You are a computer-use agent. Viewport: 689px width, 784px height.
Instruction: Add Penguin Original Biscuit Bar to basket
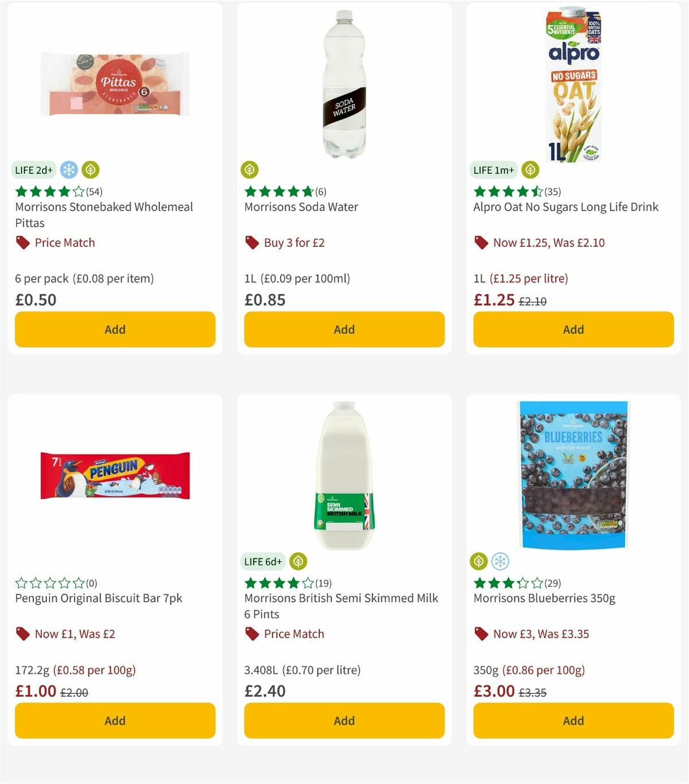click(x=115, y=720)
